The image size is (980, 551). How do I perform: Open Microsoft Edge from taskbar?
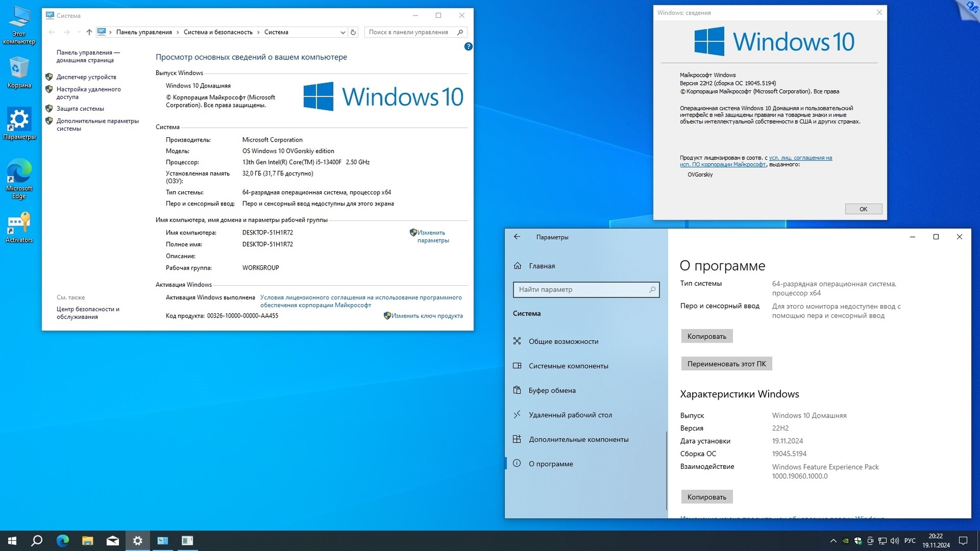[62, 541]
